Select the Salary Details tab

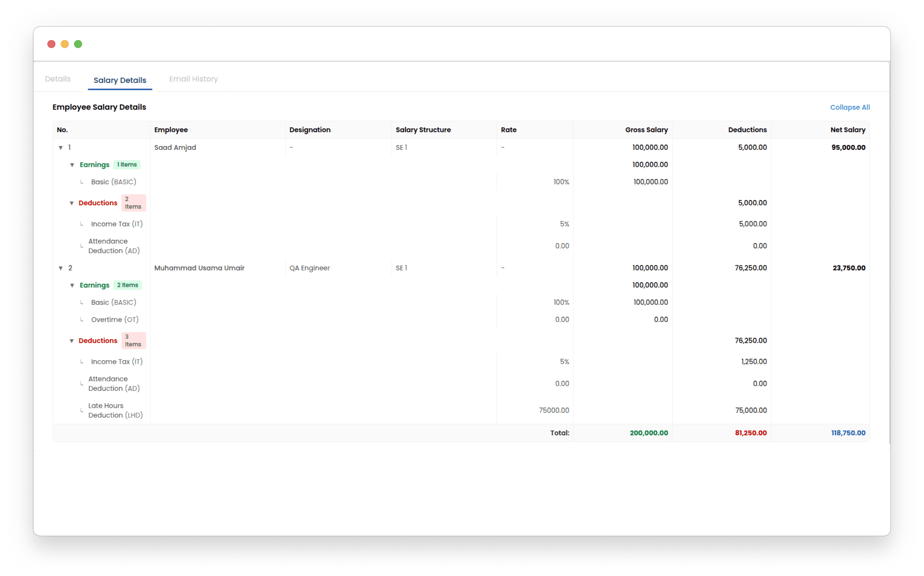[120, 80]
